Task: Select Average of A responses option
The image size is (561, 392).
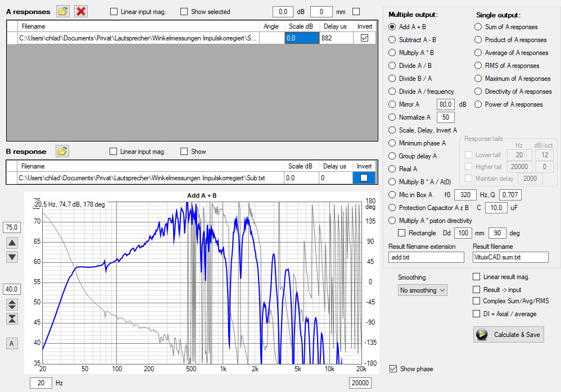Action: click(x=478, y=53)
